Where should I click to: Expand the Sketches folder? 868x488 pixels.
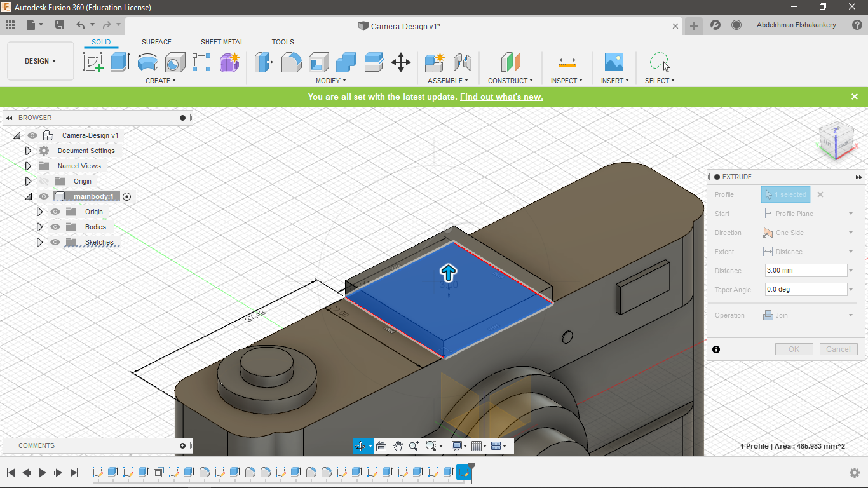point(39,242)
